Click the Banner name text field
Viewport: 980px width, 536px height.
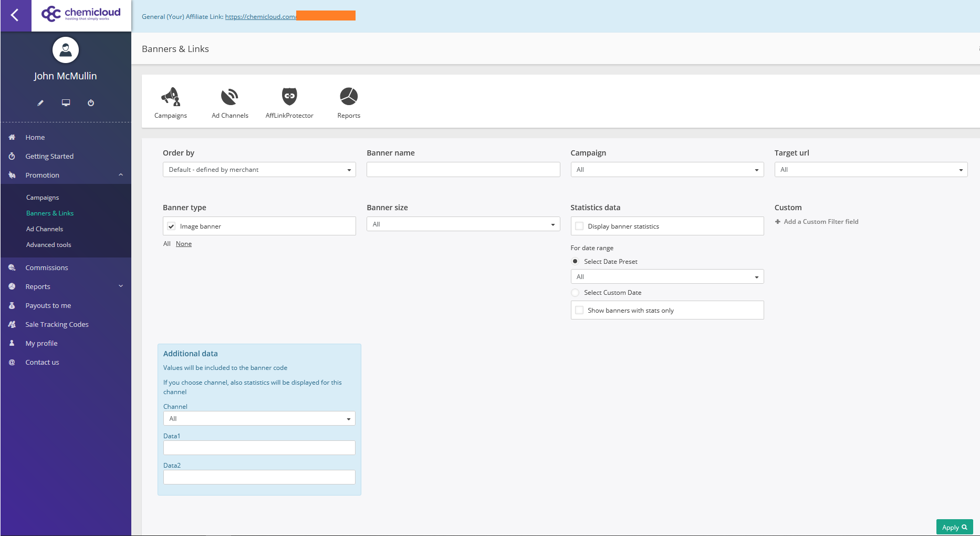pos(463,170)
